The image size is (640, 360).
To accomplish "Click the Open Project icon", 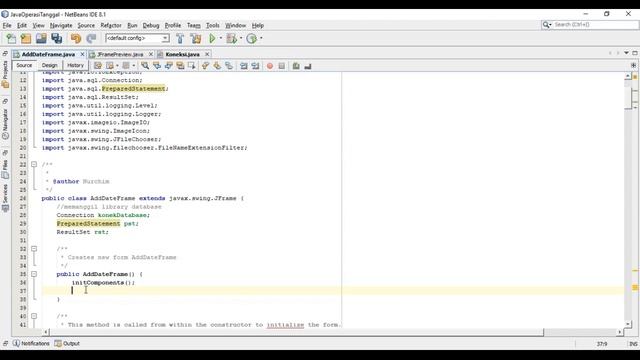I will click(x=41, y=38).
